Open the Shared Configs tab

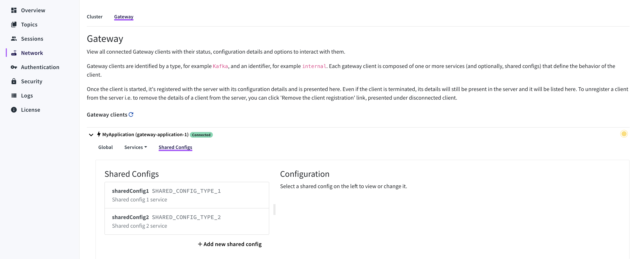(175, 147)
